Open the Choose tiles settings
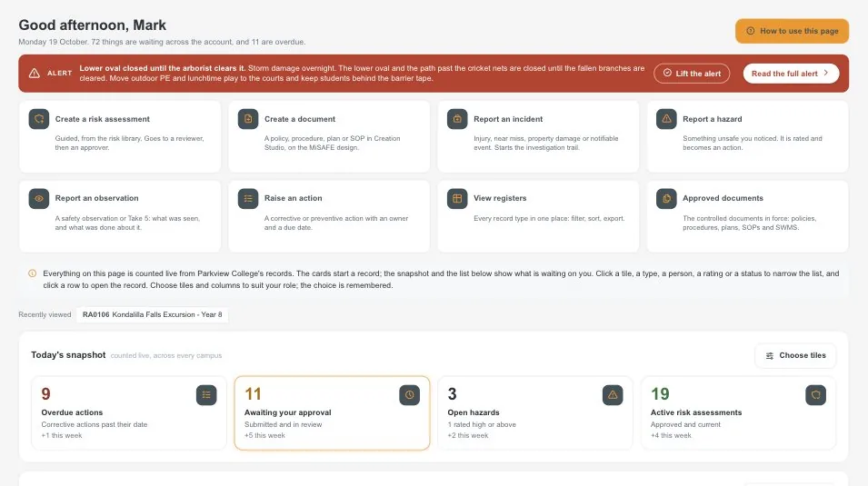This screenshot has width=868, height=486. (795, 355)
